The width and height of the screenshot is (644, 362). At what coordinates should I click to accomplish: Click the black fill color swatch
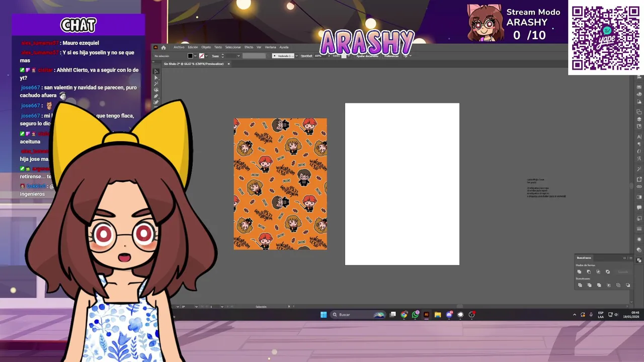190,56
